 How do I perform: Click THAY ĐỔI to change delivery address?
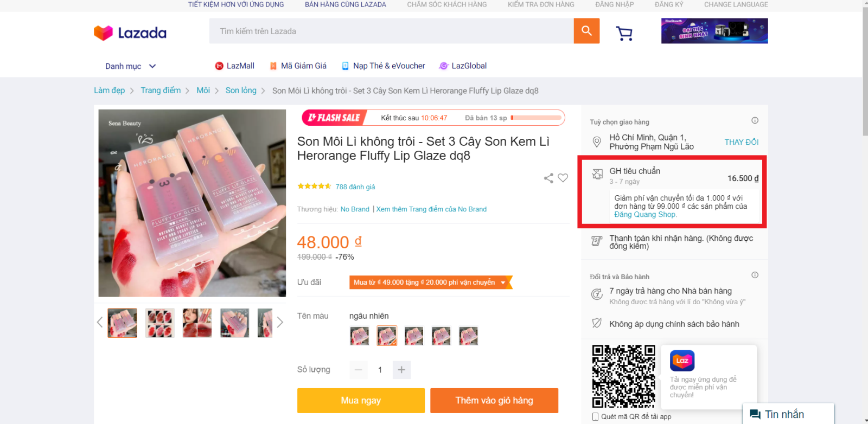[742, 142]
